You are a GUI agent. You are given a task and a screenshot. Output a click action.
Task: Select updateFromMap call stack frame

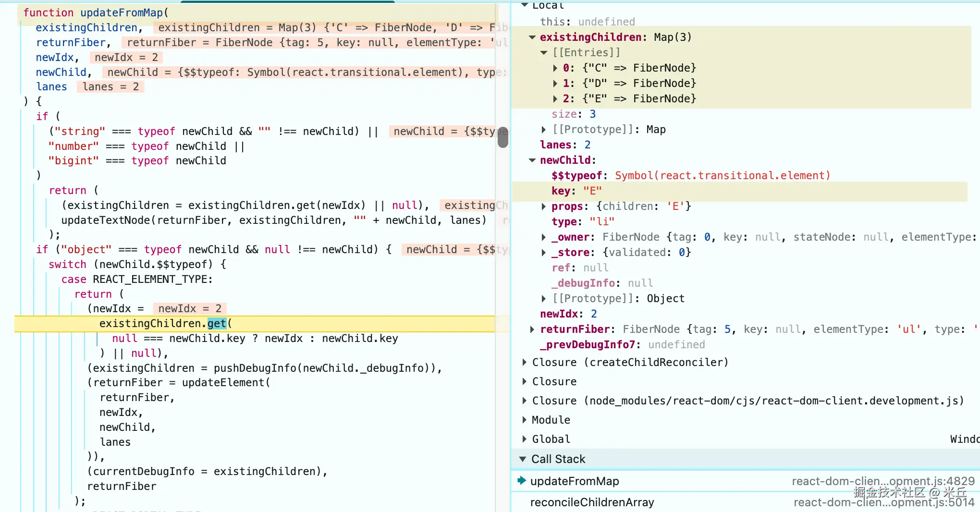tap(746, 481)
